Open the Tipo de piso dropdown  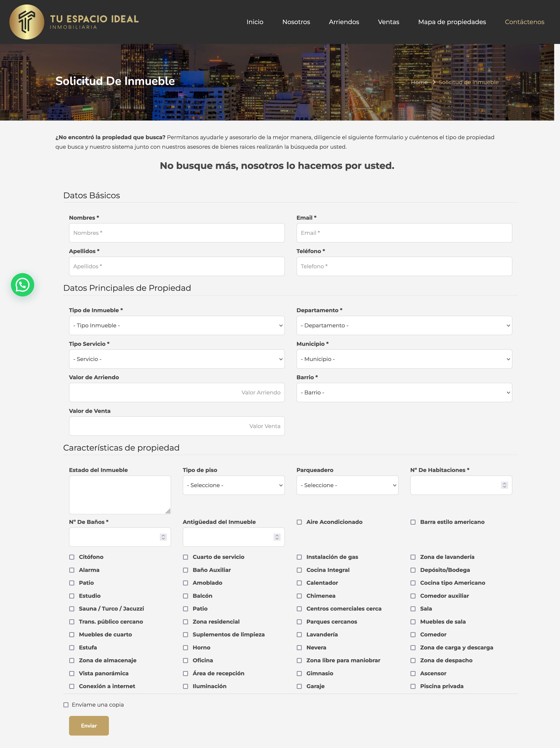tap(233, 485)
